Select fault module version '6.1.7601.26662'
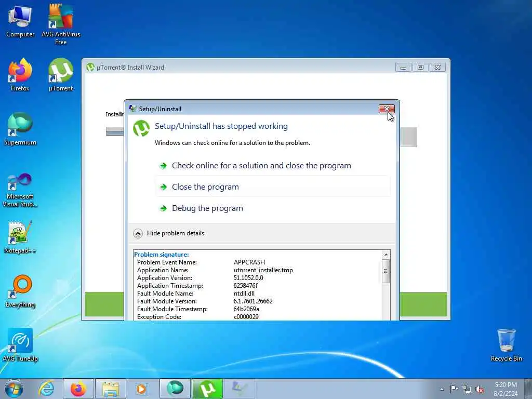This screenshot has height=399, width=532. coord(253,301)
